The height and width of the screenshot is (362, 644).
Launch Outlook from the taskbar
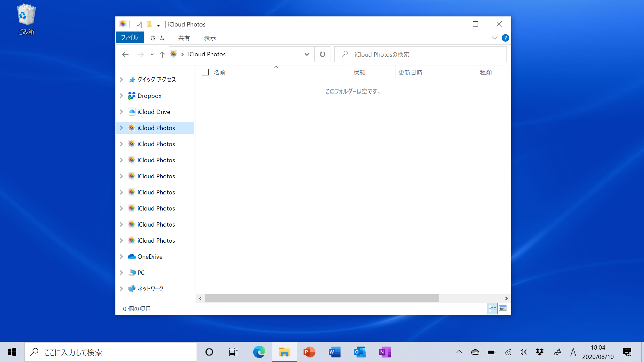point(360,352)
